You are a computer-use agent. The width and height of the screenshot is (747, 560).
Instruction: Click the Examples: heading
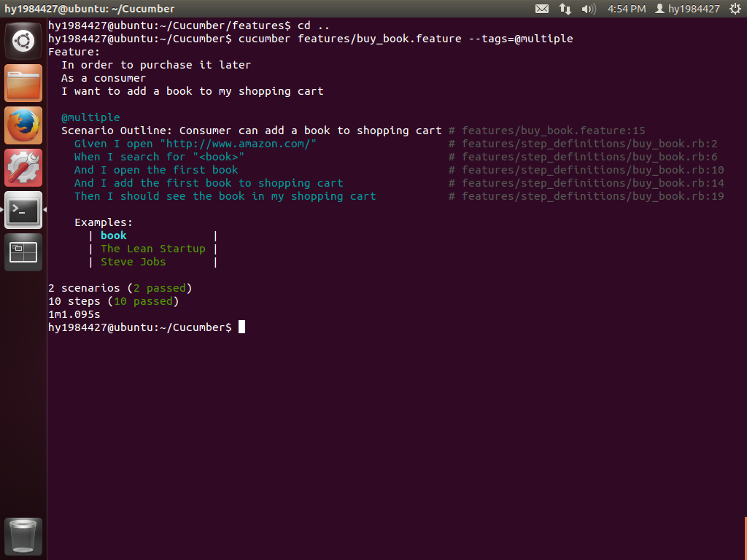tap(104, 222)
